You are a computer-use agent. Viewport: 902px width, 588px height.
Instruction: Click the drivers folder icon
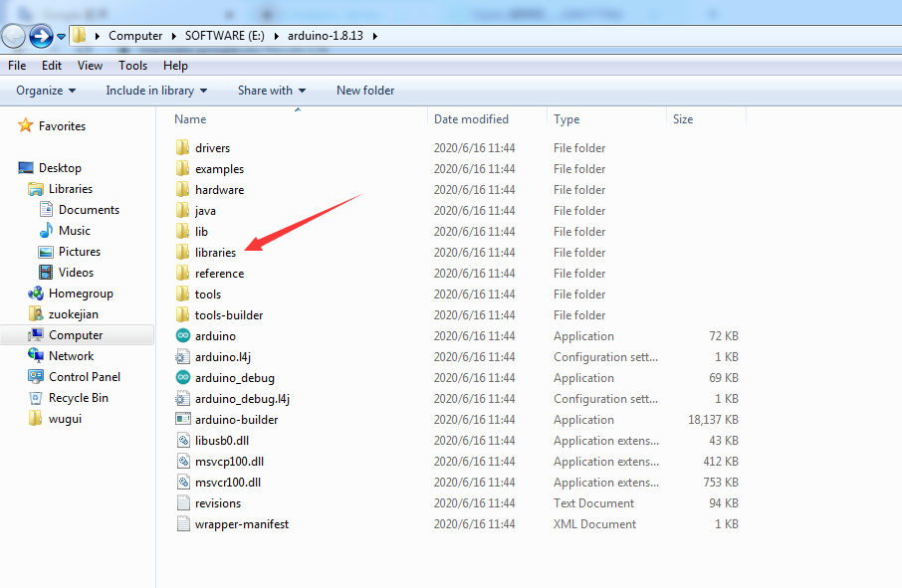(x=182, y=147)
